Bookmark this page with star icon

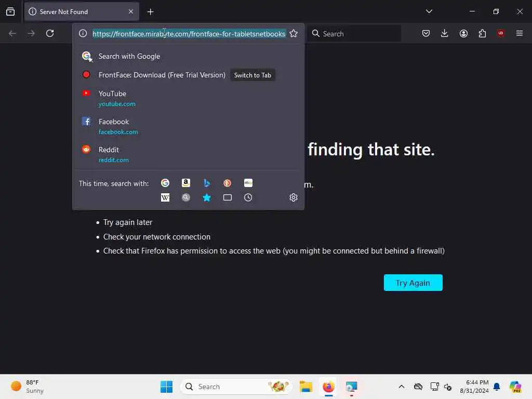(294, 33)
